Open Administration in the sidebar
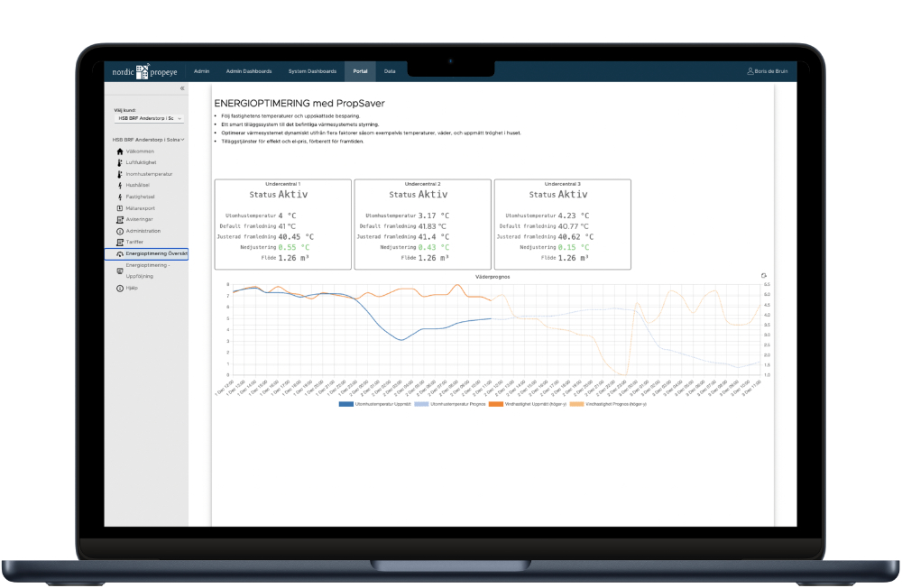Image resolution: width=902 pixels, height=588 pixels. point(143,231)
